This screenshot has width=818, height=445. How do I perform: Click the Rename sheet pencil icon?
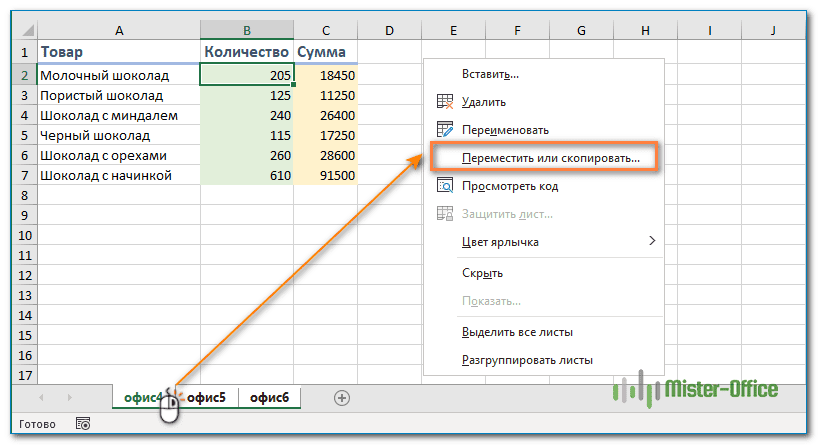pos(446,130)
